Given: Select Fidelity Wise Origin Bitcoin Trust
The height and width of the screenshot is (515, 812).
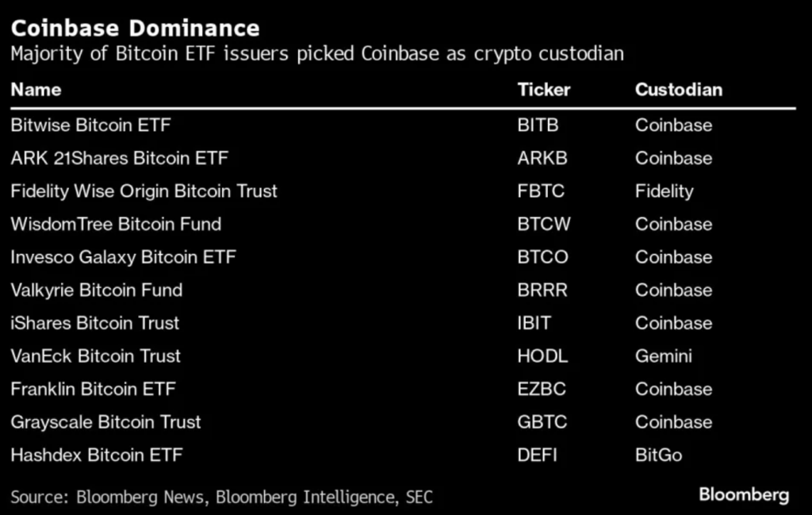Looking at the screenshot, I should pyautogui.click(x=144, y=191).
